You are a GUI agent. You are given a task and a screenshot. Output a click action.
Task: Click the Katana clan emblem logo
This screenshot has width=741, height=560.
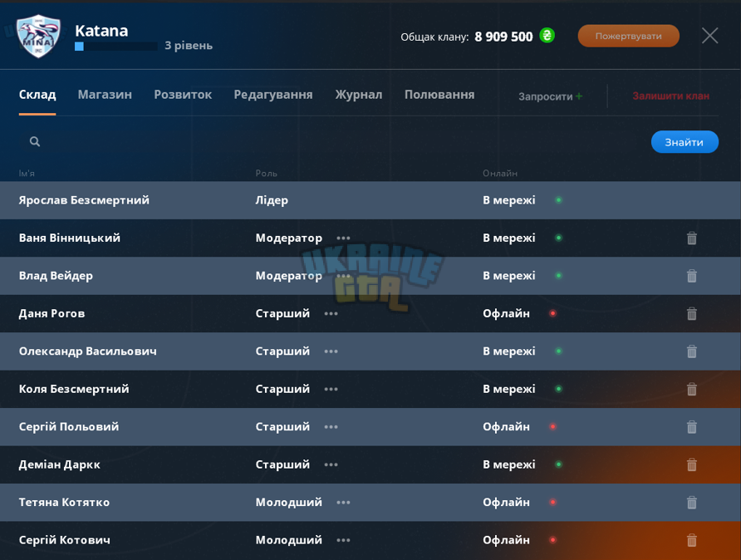(38, 36)
